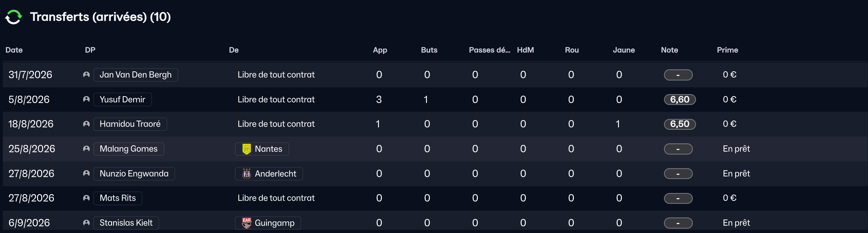The width and height of the screenshot is (868, 233).
Task: Open Nunzio Engwanda player profile
Action: click(134, 174)
